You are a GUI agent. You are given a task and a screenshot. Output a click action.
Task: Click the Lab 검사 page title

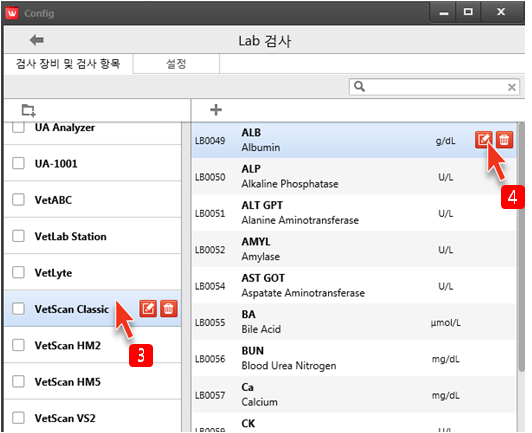(x=265, y=41)
